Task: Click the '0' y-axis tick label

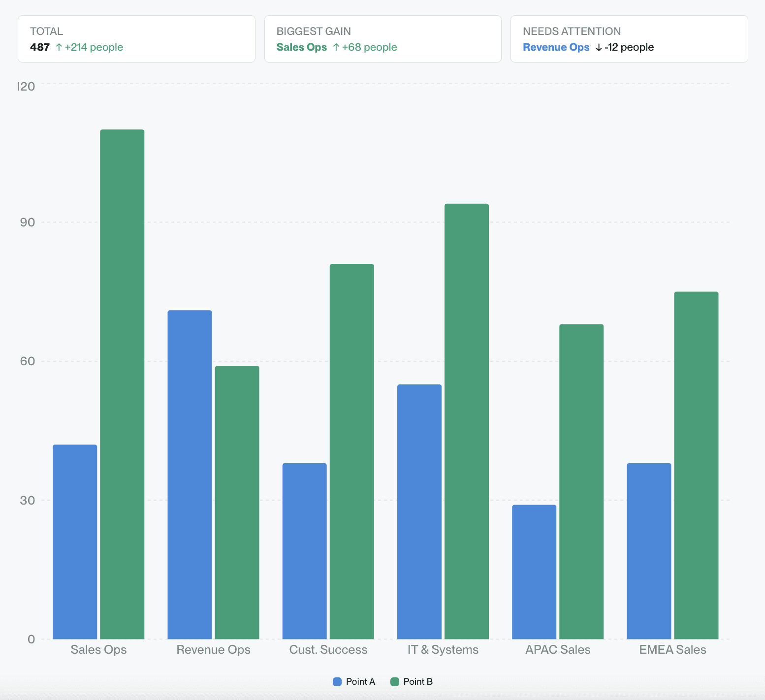Action: (x=32, y=639)
